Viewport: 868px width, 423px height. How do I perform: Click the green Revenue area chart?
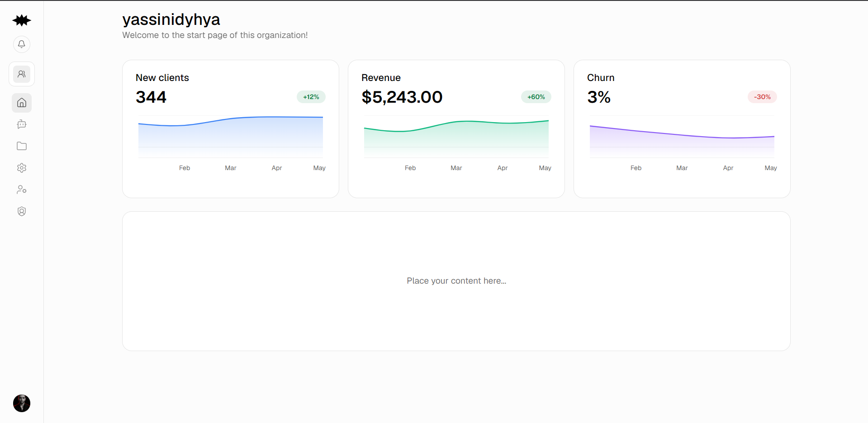(x=456, y=138)
